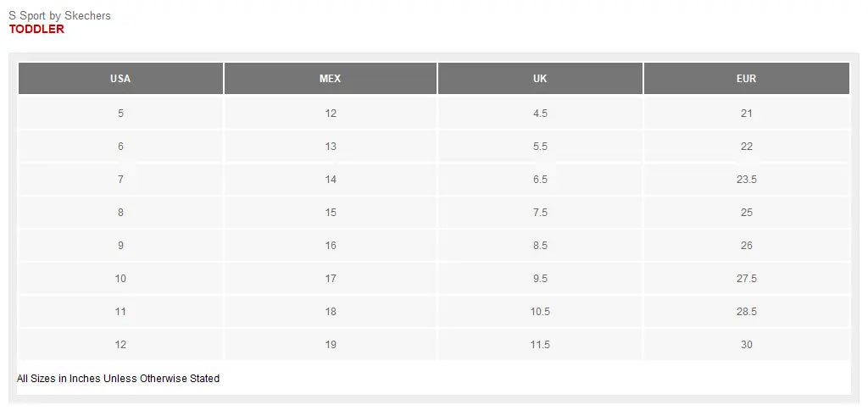Select USA size 5 cell
The height and width of the screenshot is (416, 868).
(x=120, y=114)
